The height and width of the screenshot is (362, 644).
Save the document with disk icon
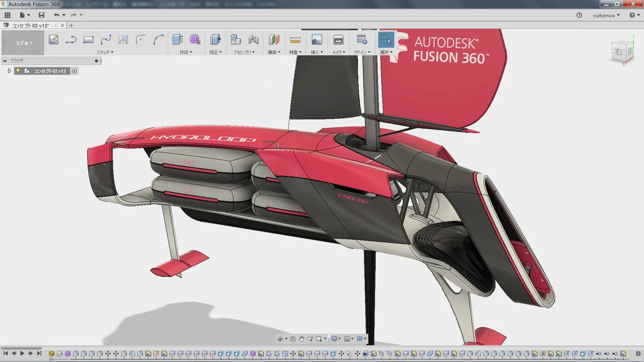click(41, 15)
